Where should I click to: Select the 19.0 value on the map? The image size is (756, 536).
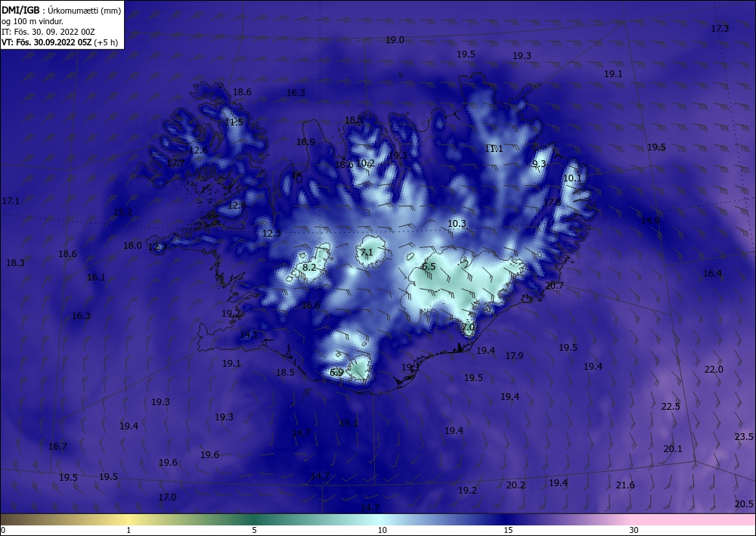pyautogui.click(x=395, y=40)
